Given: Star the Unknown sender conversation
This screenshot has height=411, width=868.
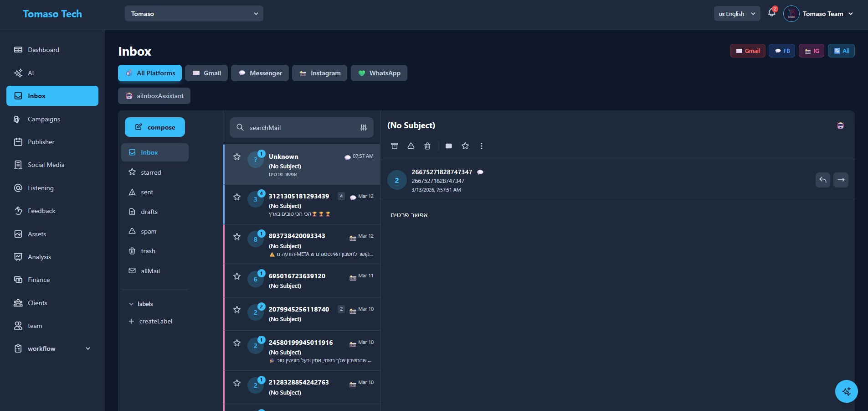Looking at the screenshot, I should tap(237, 157).
